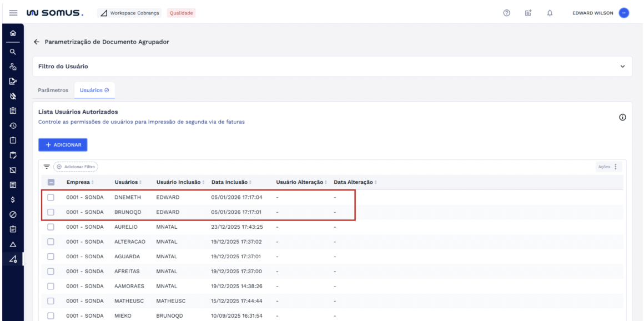Click the back arrow beside Parametrização title
Screen dimensions: 644x321
37,42
